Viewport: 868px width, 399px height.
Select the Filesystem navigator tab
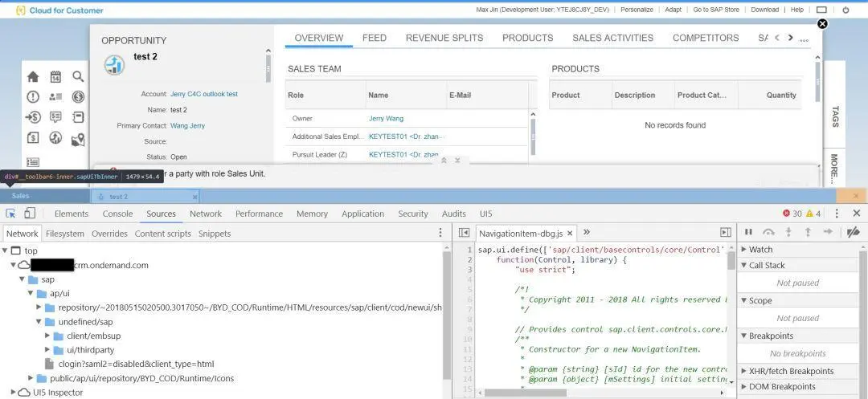pos(65,234)
